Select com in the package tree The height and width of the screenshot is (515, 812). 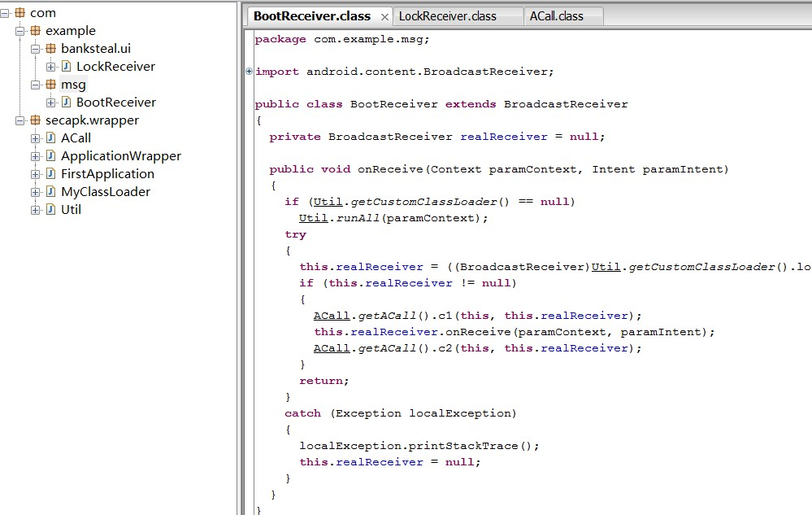[x=43, y=13]
